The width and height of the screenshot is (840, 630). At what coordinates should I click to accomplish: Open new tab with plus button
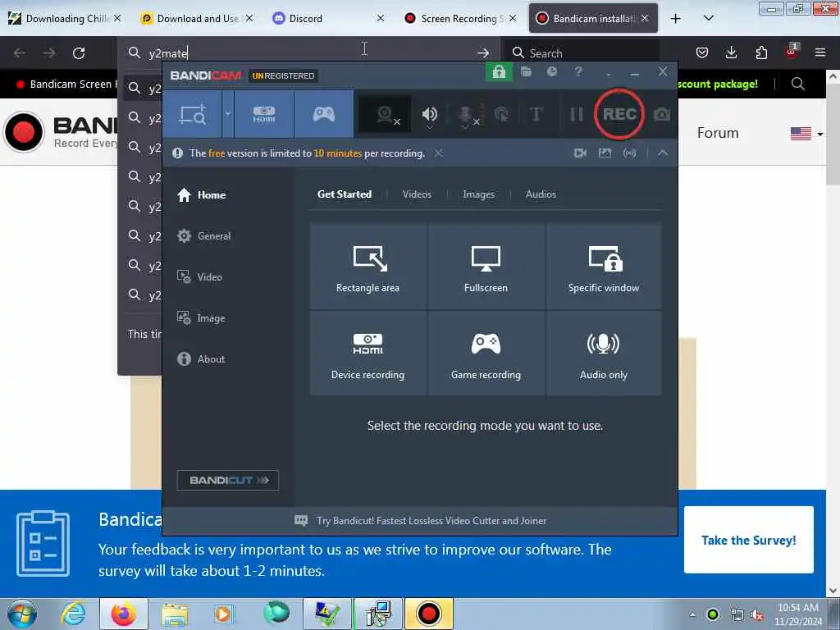[x=676, y=19]
